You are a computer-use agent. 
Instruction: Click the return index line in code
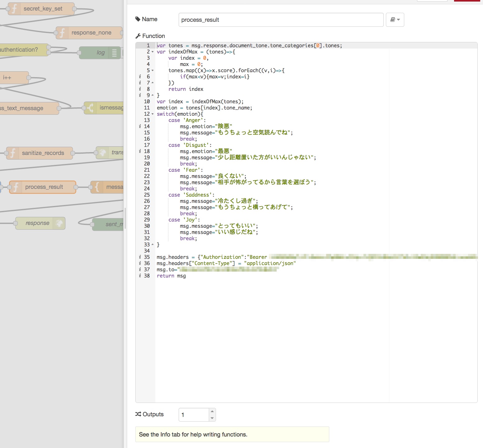(x=186, y=89)
